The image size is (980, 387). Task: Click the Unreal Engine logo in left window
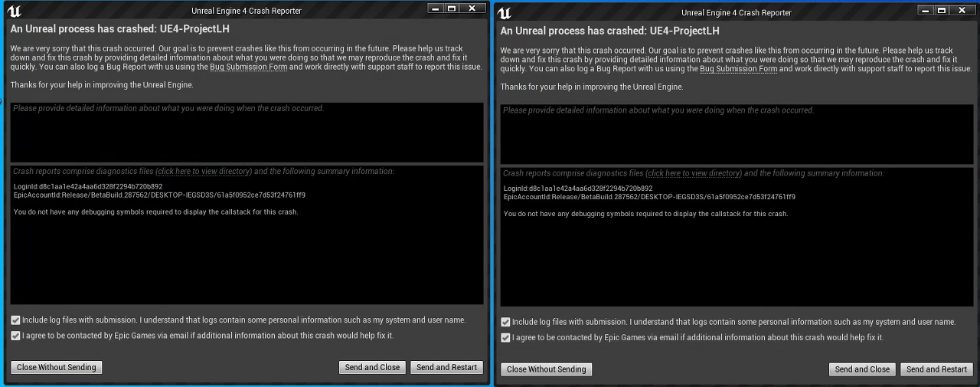14,11
